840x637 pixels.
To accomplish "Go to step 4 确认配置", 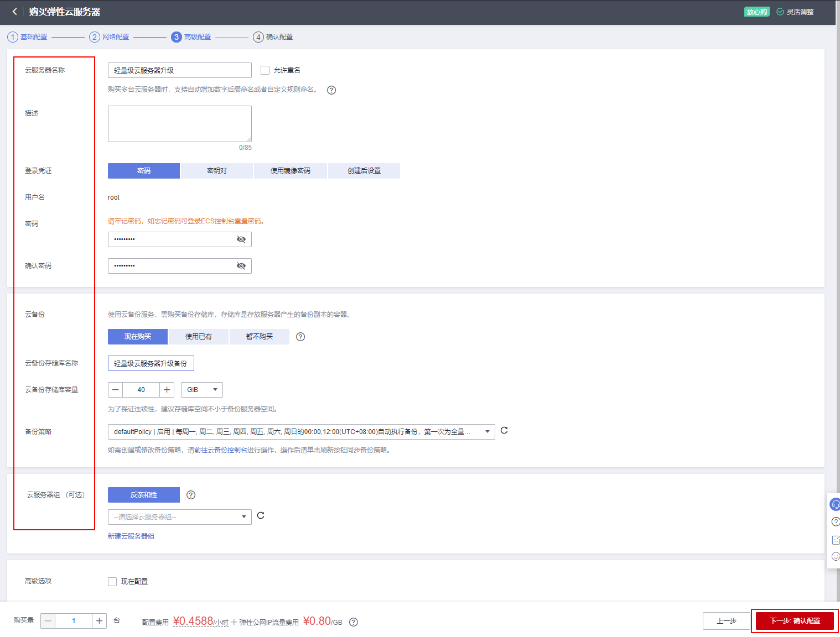I will [273, 37].
